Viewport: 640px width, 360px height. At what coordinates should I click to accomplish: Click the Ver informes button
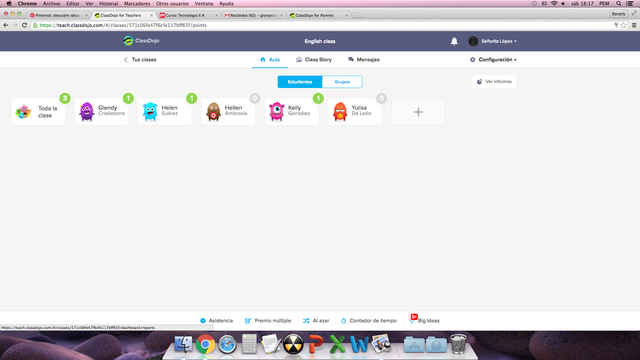(x=494, y=82)
